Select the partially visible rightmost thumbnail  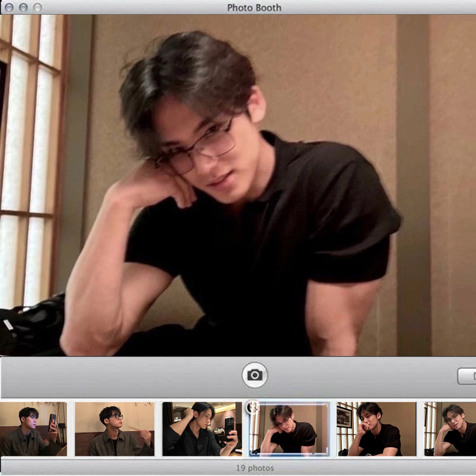450,429
